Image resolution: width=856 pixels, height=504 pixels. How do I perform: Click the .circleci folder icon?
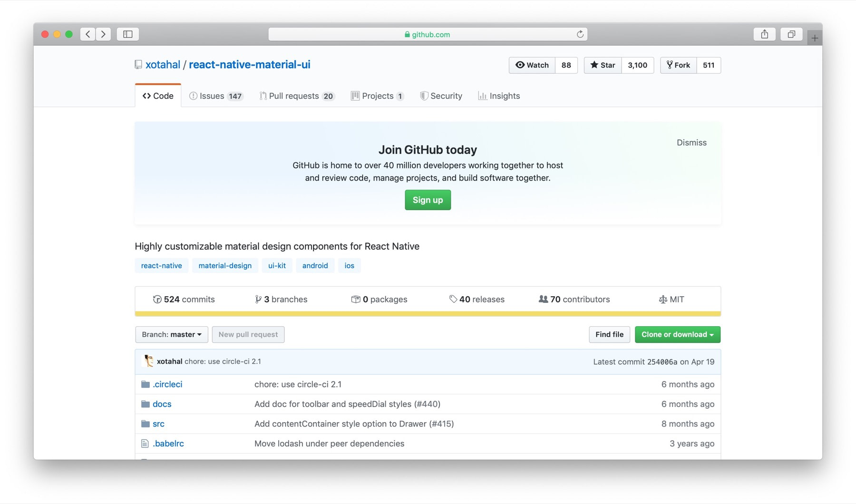tap(146, 384)
